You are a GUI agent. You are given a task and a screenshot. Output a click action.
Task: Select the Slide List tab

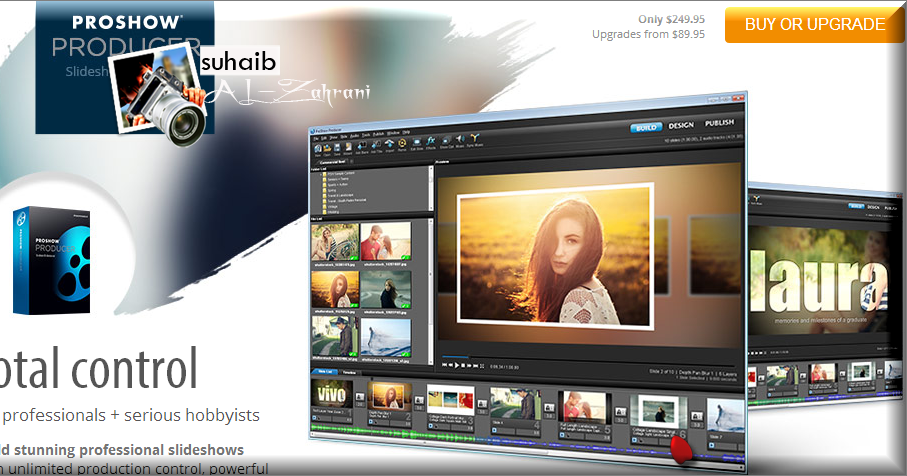[x=324, y=372]
